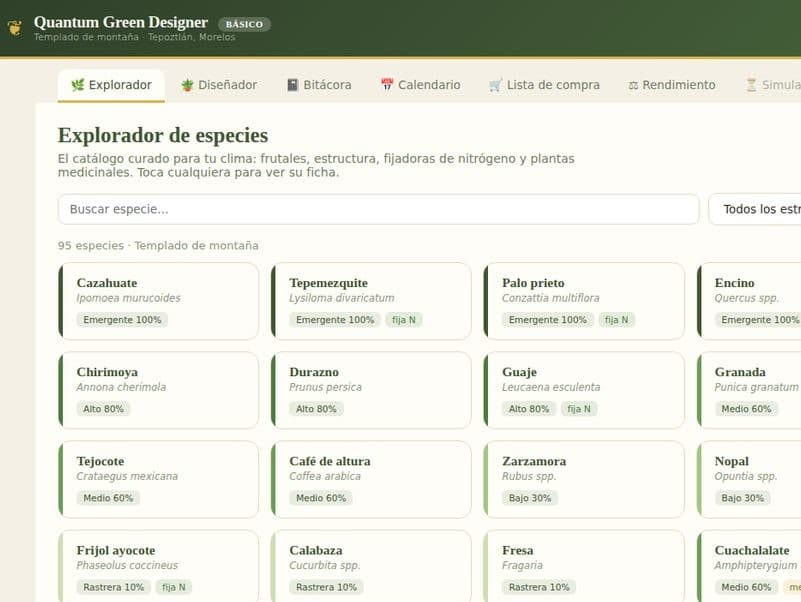
Task: Click the 'Rastrera 10%' tag on Fresa
Action: (539, 587)
